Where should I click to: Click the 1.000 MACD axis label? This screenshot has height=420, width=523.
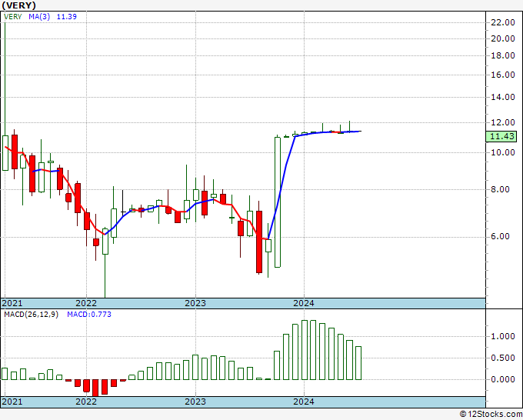click(x=503, y=336)
